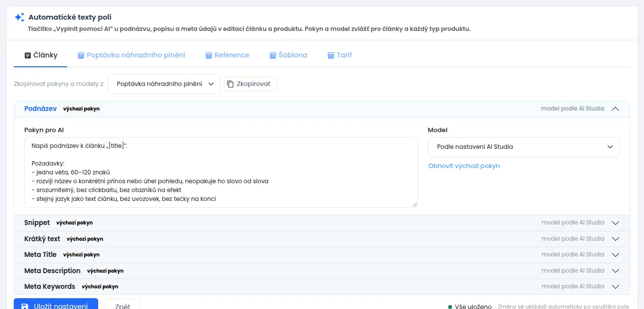Open the copy-source dropdown Poptávka náhradního plnění

(164, 84)
